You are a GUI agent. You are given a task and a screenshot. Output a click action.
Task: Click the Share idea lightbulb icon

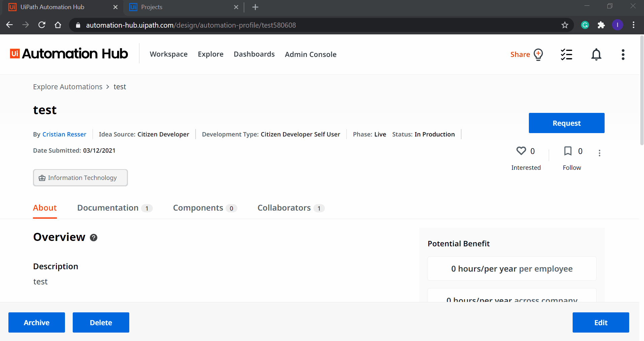[x=538, y=55]
